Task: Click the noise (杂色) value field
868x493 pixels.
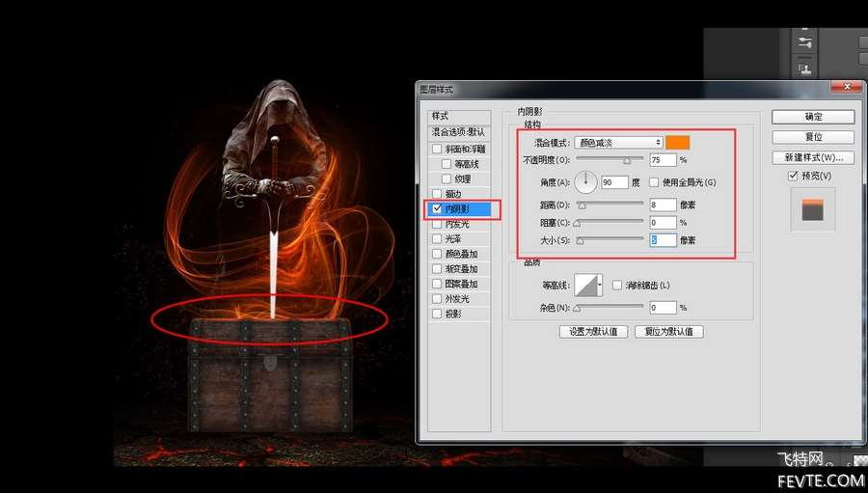Action: coord(663,308)
